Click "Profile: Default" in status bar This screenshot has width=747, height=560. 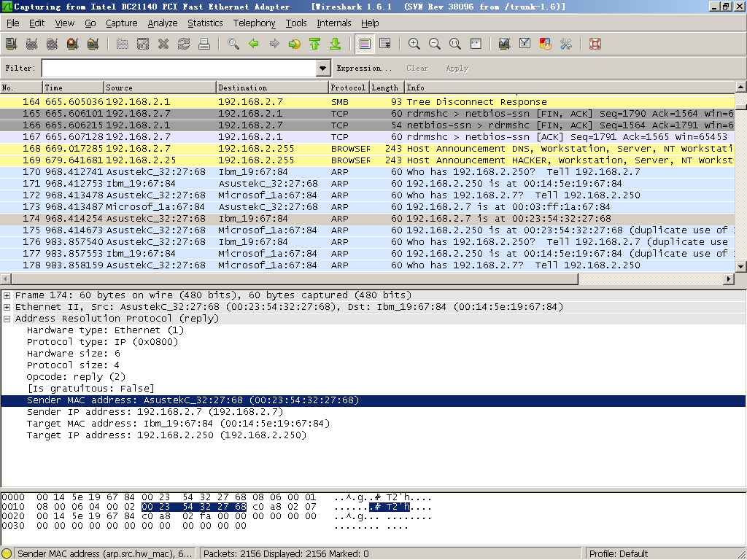(x=619, y=554)
